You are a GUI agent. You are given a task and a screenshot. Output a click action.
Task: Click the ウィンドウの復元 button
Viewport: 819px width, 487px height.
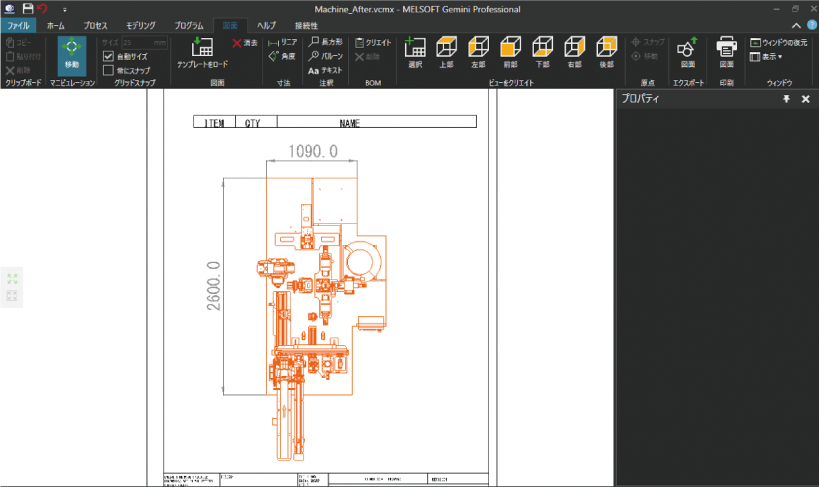[778, 43]
